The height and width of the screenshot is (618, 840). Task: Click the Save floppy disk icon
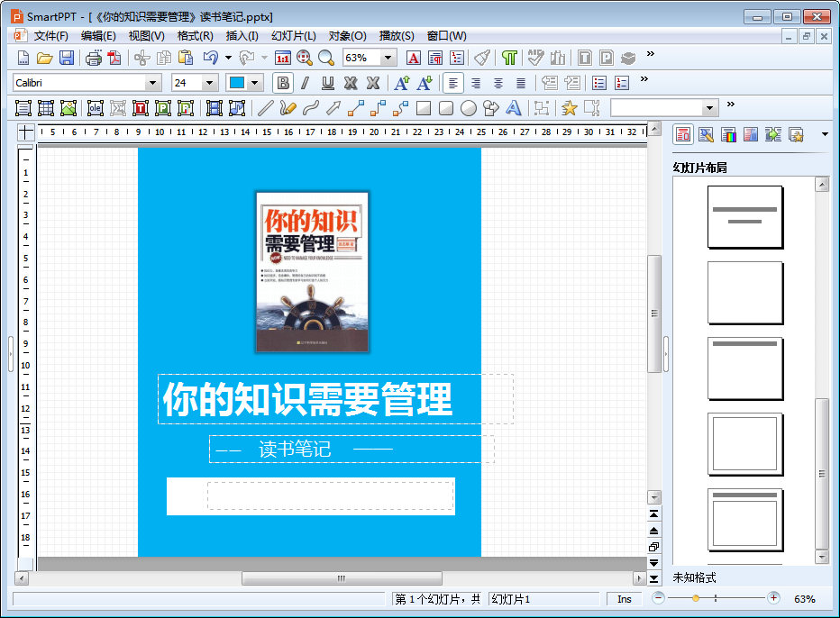coord(67,58)
